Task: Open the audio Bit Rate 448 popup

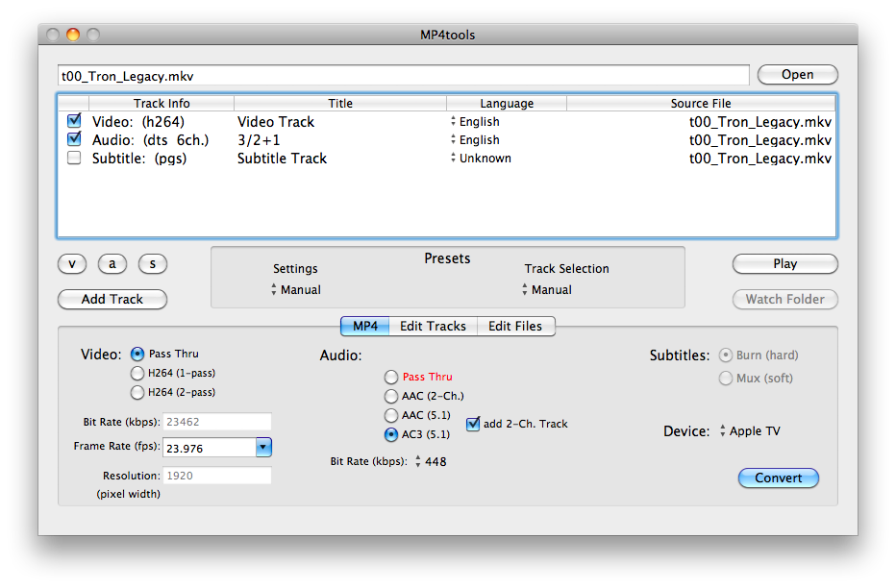Action: [x=431, y=461]
